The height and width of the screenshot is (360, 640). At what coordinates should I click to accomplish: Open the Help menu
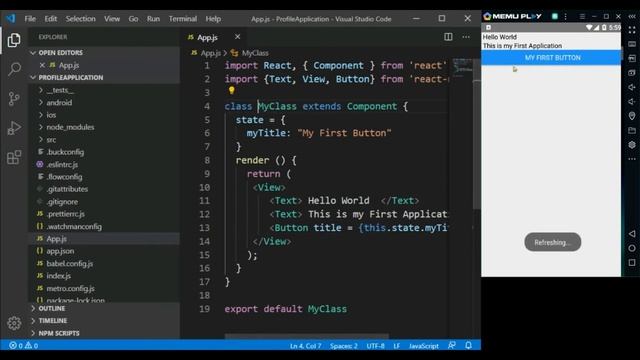pos(213,19)
